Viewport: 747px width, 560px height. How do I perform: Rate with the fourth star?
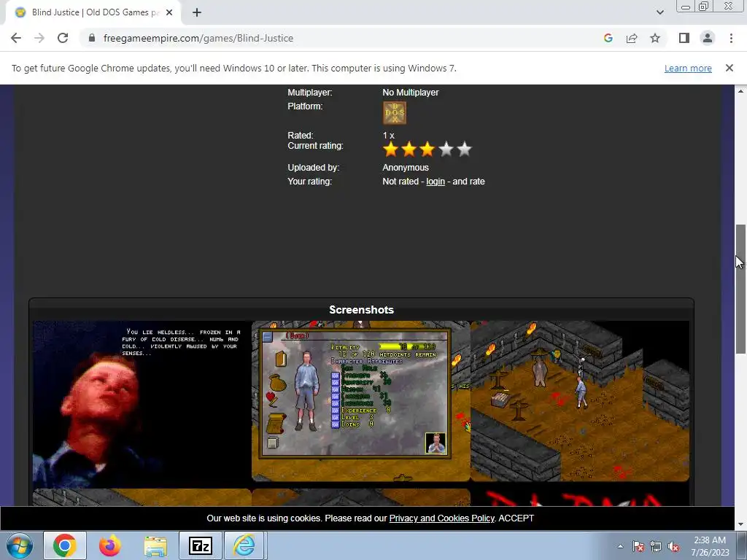pyautogui.click(x=446, y=149)
